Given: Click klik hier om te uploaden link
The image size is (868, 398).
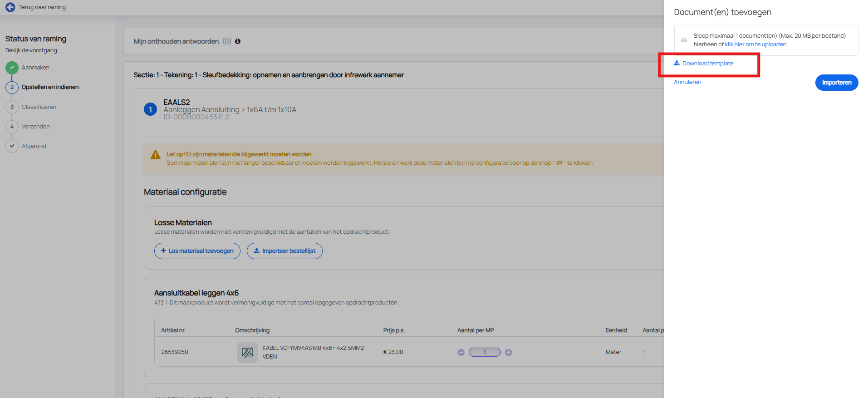Looking at the screenshot, I should pos(755,44).
